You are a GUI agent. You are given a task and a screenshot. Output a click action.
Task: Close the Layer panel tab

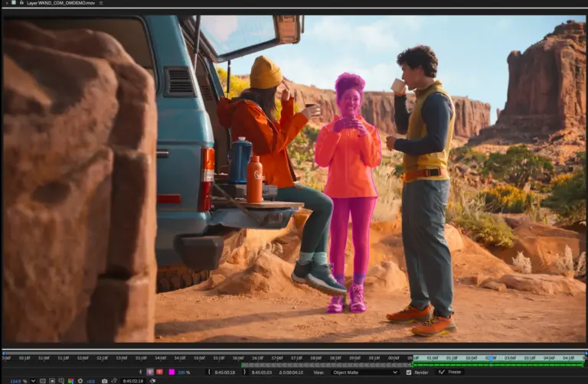(x=7, y=3)
